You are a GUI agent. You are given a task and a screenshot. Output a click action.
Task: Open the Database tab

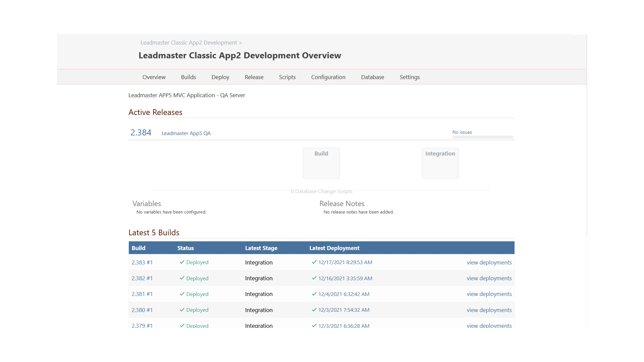(x=373, y=77)
